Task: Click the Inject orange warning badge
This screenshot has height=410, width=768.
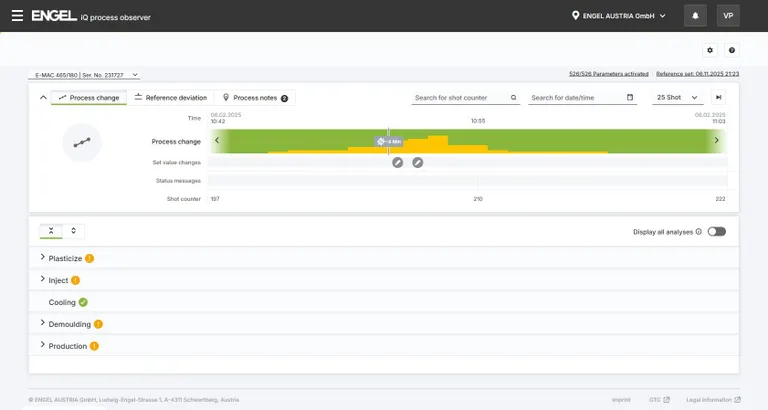Action: coord(75,280)
